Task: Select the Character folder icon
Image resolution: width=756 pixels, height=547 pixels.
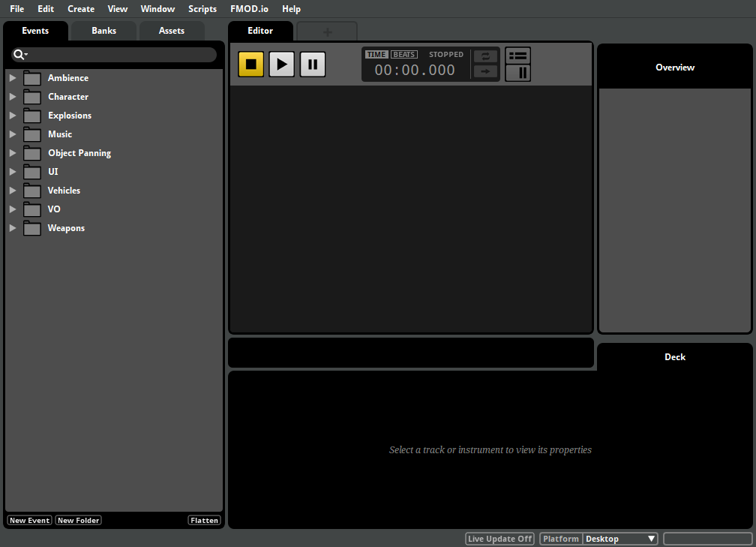Action: [32, 97]
